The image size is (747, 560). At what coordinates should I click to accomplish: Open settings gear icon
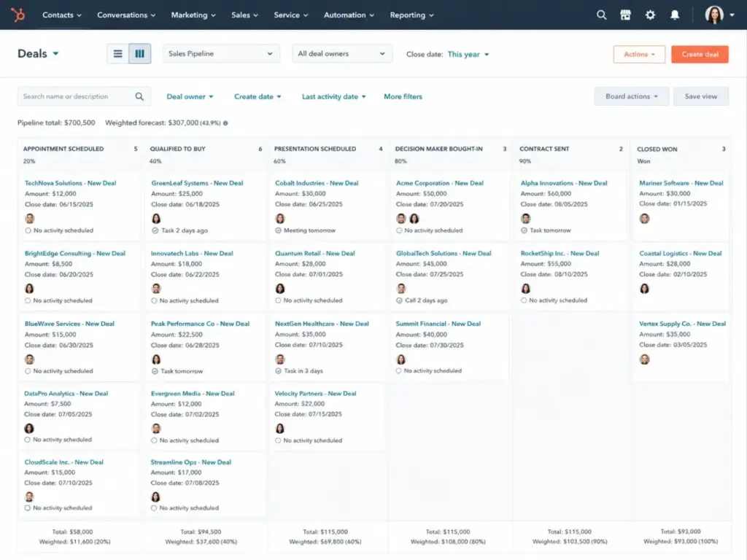click(x=650, y=15)
